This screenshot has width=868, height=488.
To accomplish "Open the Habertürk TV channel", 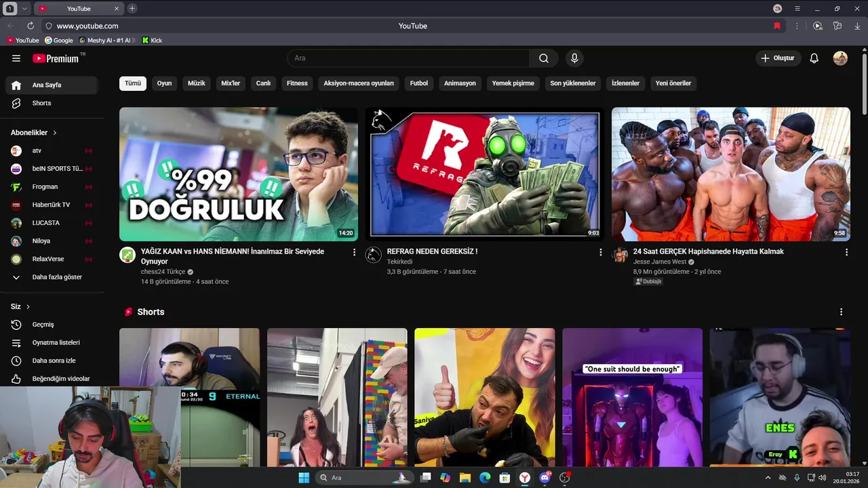I will [53, 205].
